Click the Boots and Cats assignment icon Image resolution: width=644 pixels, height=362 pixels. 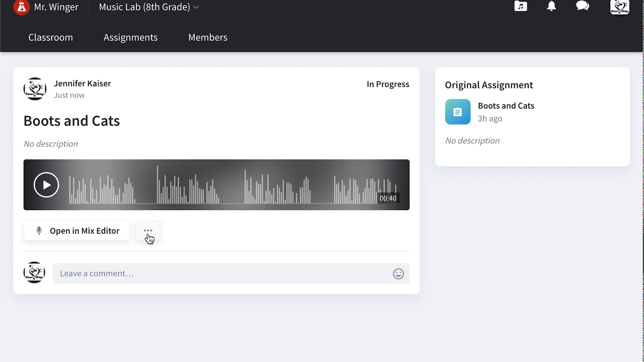(x=458, y=112)
